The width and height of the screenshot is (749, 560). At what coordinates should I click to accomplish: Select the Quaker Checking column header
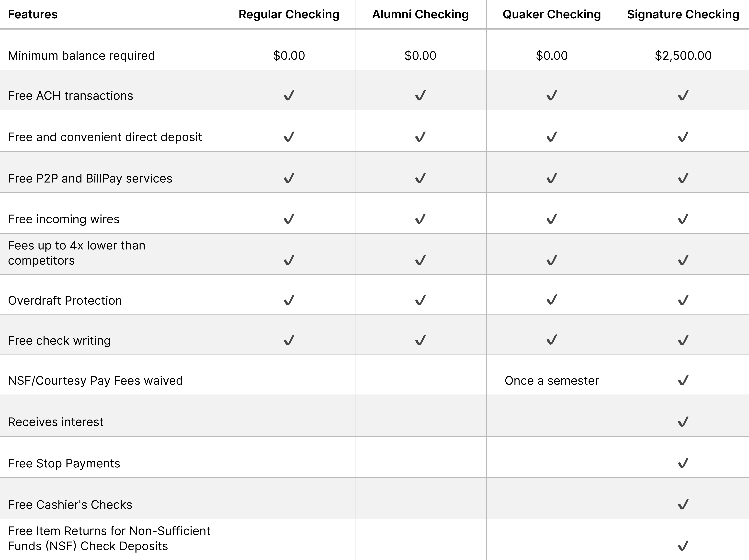click(x=552, y=15)
